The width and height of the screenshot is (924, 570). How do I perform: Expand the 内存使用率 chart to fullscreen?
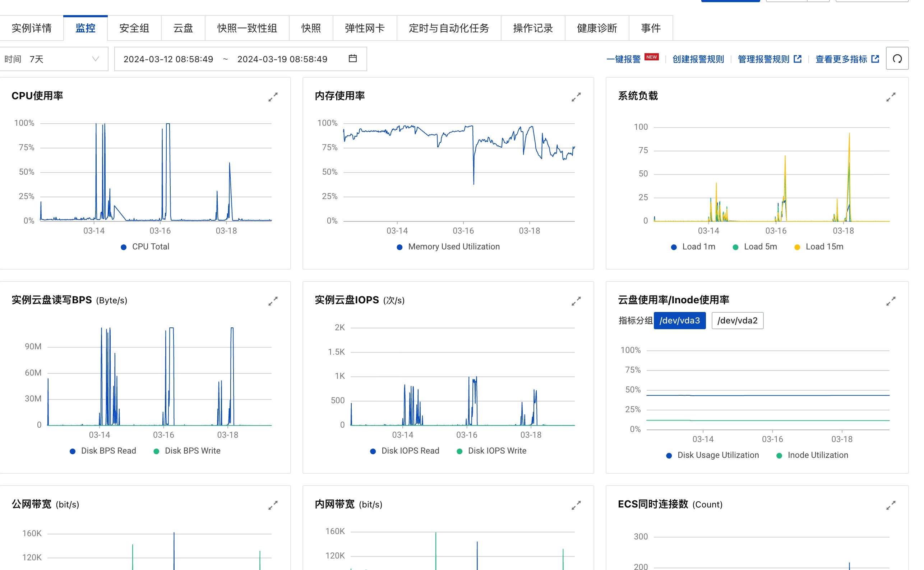tap(576, 97)
